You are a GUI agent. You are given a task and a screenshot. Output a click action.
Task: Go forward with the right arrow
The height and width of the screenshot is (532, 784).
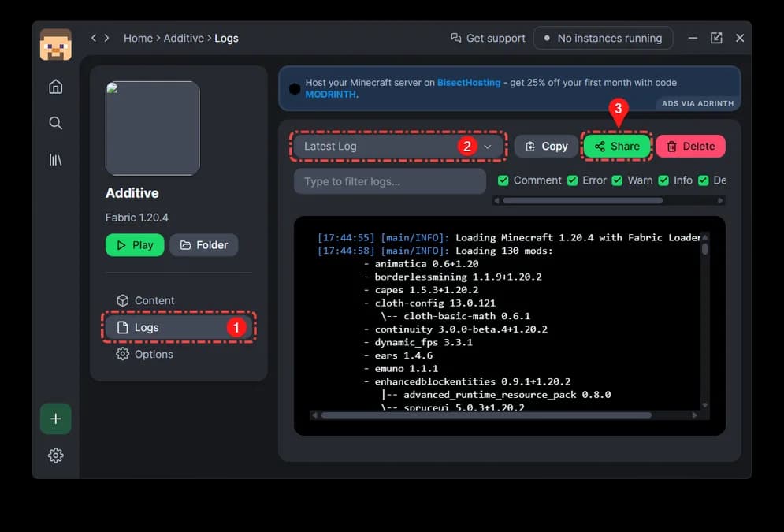(106, 38)
